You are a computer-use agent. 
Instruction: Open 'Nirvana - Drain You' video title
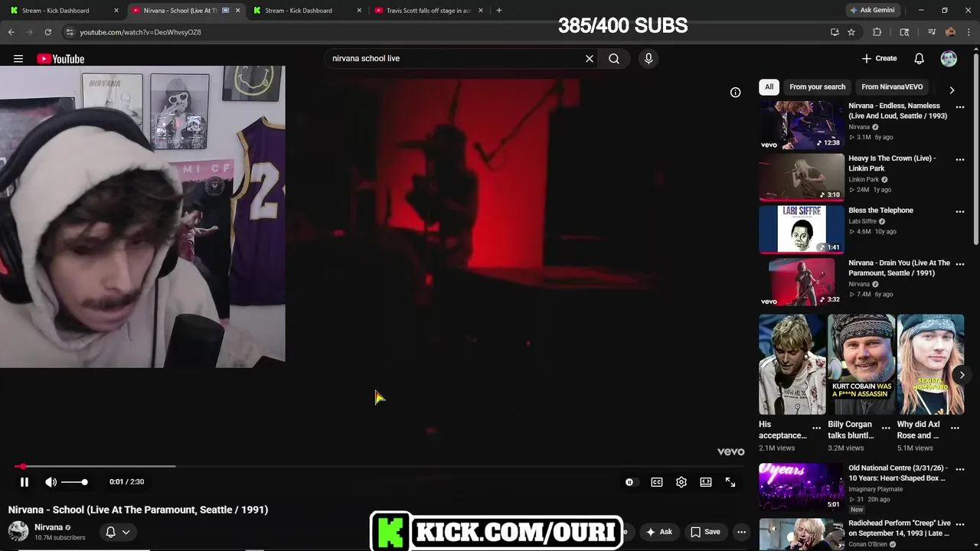(899, 268)
